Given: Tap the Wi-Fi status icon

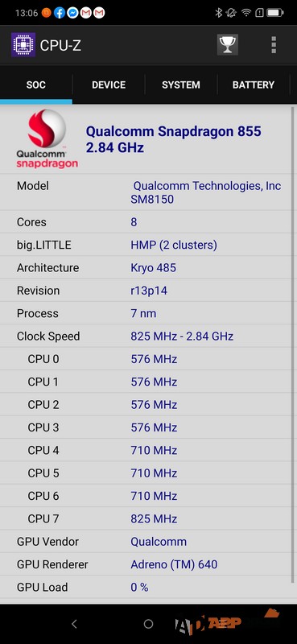Looking at the screenshot, I should click(246, 13).
